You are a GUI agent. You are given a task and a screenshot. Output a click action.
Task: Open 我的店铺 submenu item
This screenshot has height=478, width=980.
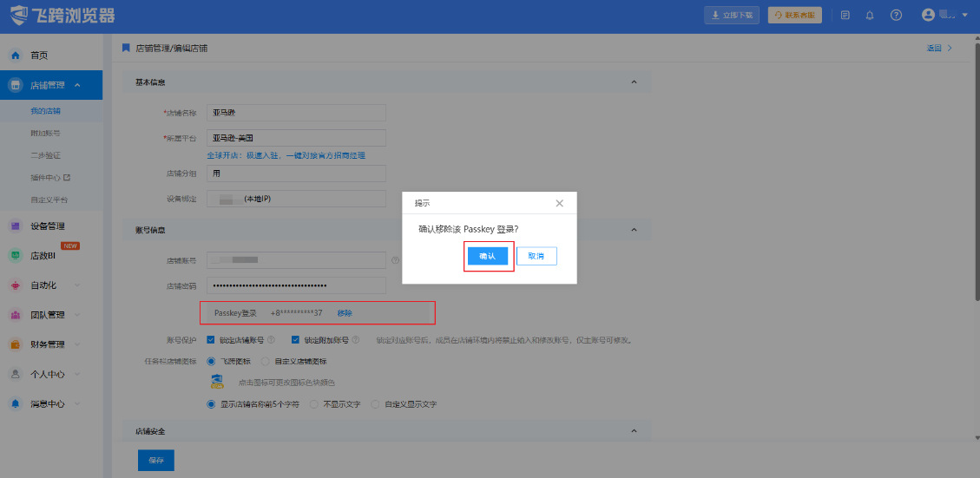click(x=46, y=111)
